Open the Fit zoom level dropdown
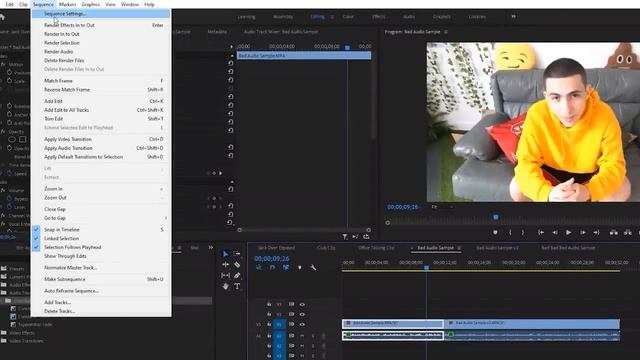 443,207
